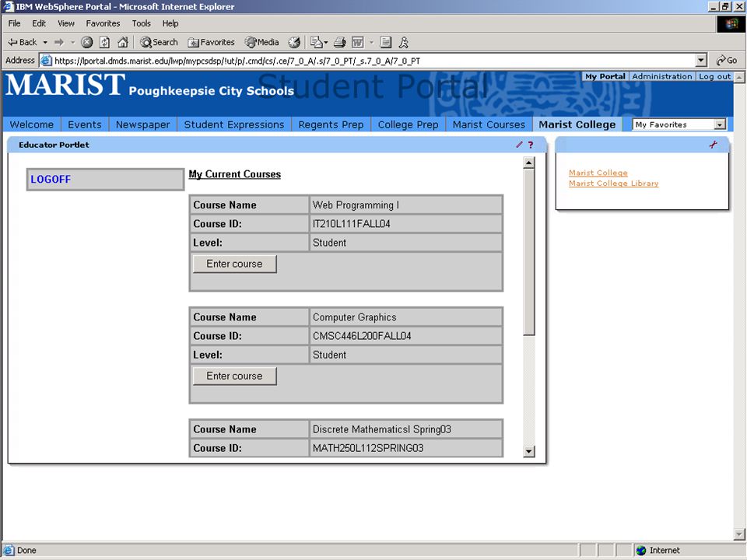Click the Discuss toolbar icon
Image resolution: width=747 pixels, height=560 pixels.
click(385, 42)
